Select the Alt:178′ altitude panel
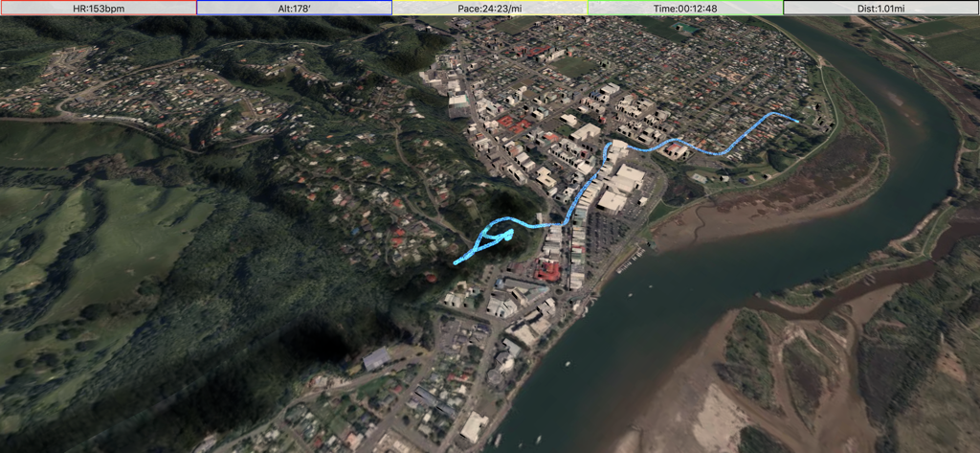 point(295,8)
